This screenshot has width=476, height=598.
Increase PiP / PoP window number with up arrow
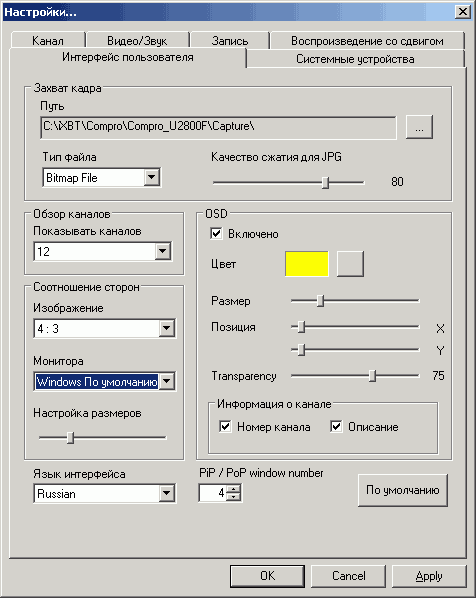233,489
